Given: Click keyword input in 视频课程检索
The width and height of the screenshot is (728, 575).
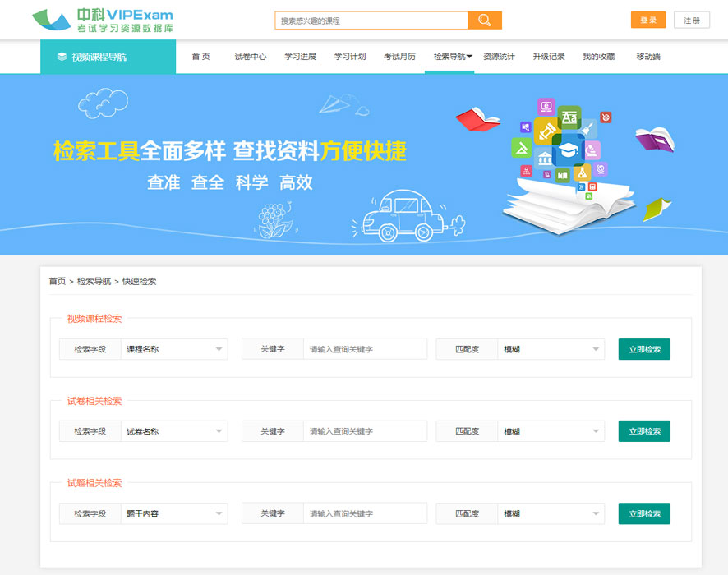Looking at the screenshot, I should (365, 349).
